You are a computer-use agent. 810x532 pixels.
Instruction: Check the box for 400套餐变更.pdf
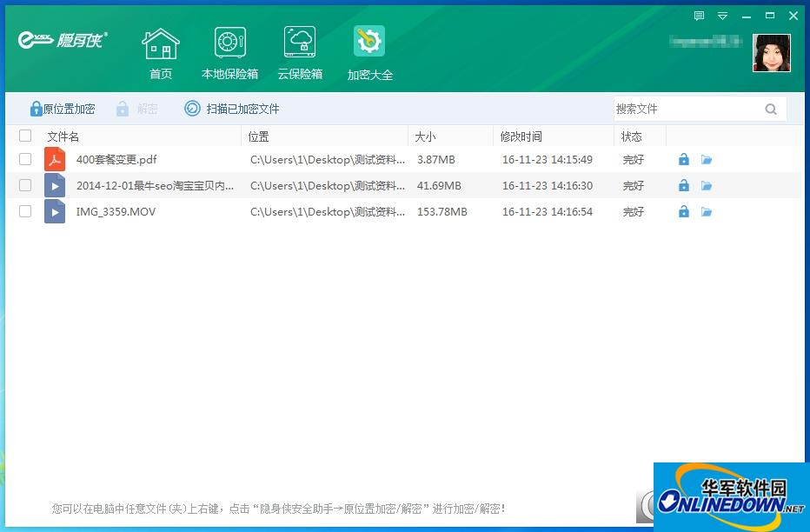25,159
